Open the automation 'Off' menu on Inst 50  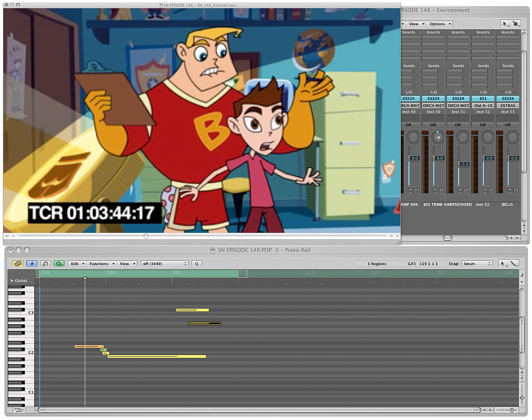coord(434,125)
